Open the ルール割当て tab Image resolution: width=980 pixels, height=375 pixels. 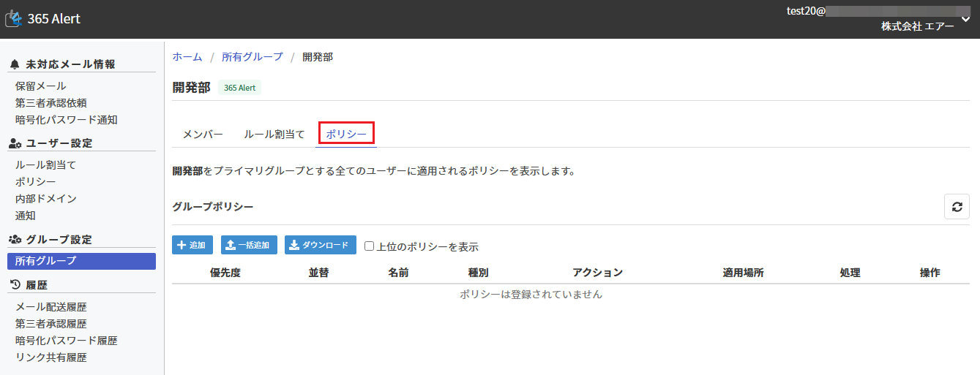pyautogui.click(x=274, y=135)
